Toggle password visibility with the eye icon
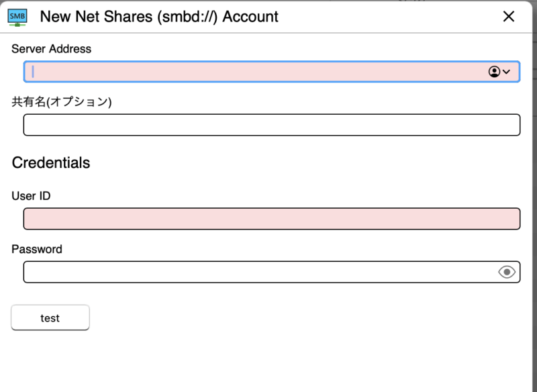This screenshot has width=537, height=392. coord(507,272)
